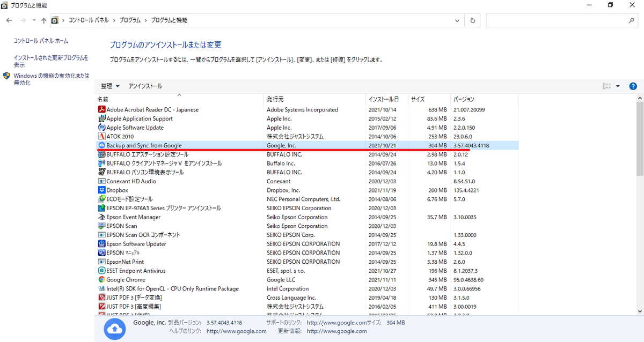644x342 pixels.
Task: Click the Cross Language Inc. publisher cell
Action: (291, 298)
